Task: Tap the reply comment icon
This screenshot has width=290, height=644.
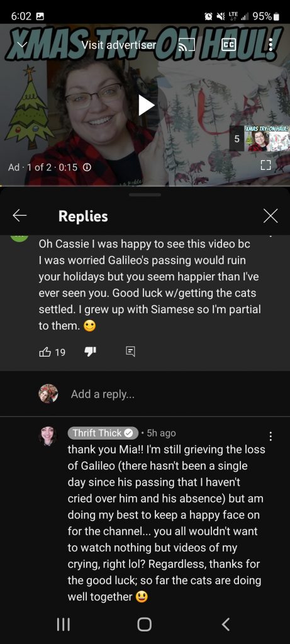Action: click(130, 352)
